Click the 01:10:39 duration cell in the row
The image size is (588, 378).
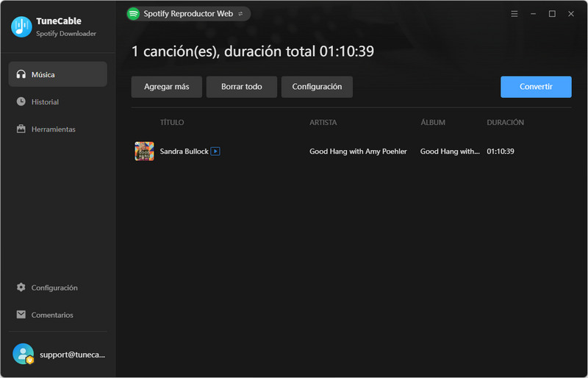pos(501,151)
